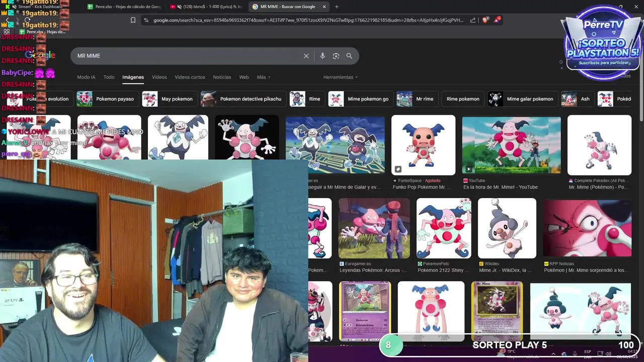644x362 pixels.
Task: Select the Pokemon payaso suggestion chip
Action: coord(107,99)
